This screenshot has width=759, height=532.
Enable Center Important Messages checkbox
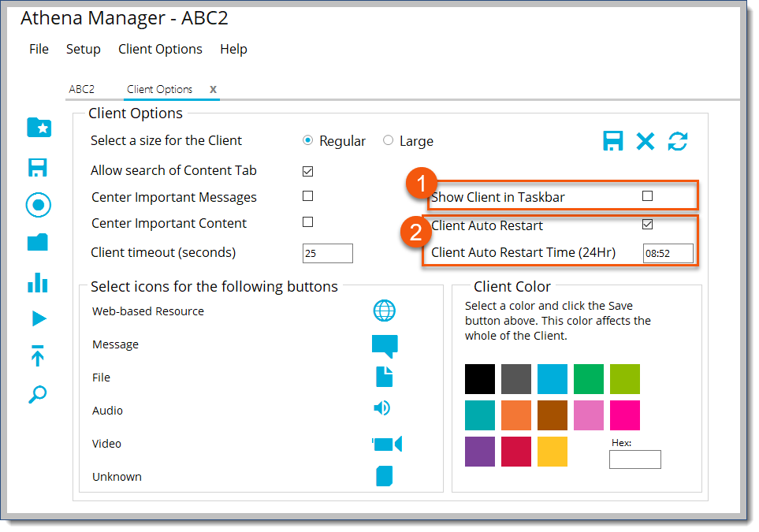[308, 196]
